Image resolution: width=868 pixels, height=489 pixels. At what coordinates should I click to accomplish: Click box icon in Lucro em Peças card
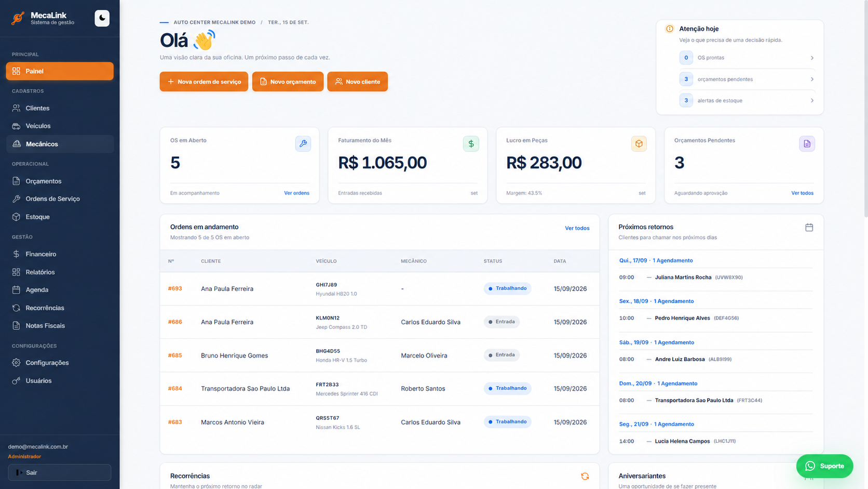639,143
